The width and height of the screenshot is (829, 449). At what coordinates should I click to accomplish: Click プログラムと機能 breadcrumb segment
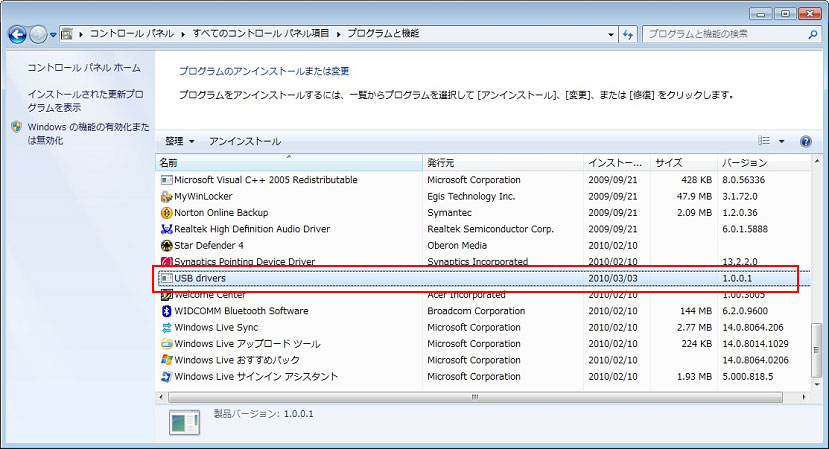click(x=383, y=33)
